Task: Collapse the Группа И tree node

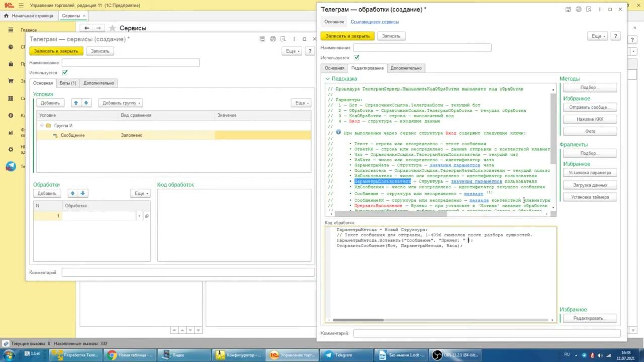Action: click(x=42, y=125)
